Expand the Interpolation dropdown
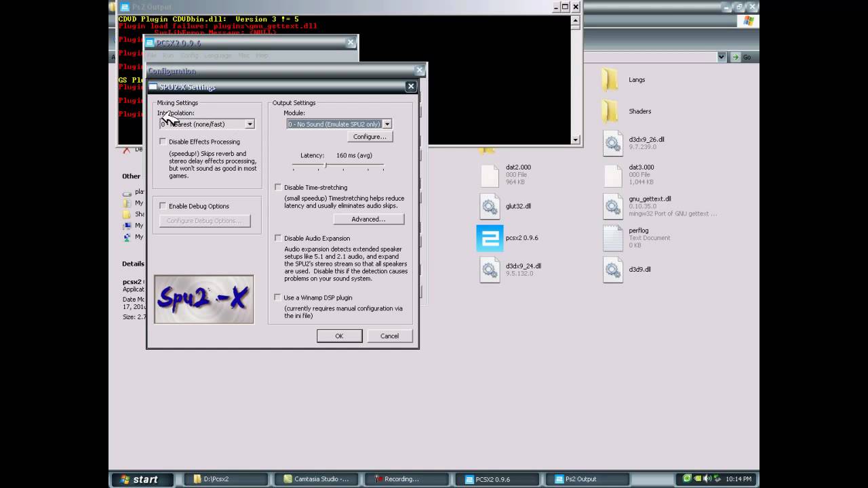The width and height of the screenshot is (868, 488). (x=250, y=124)
